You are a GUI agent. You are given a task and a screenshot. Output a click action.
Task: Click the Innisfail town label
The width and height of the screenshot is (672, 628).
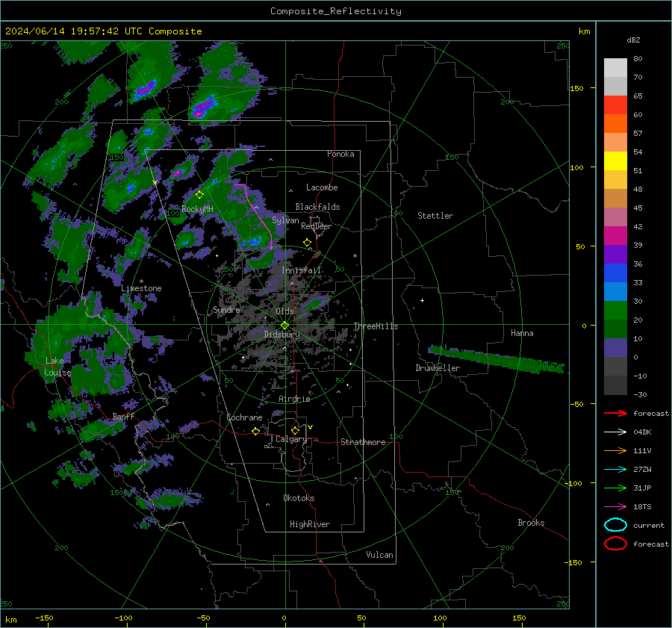coord(302,270)
